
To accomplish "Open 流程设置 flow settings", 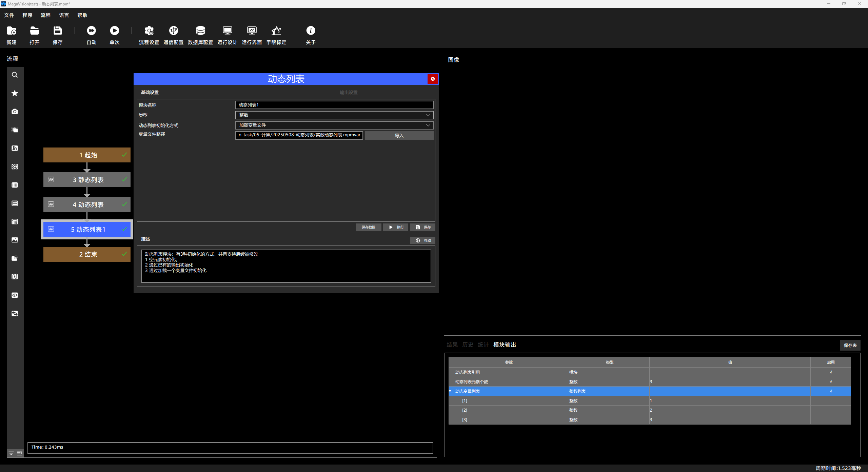I will click(149, 31).
